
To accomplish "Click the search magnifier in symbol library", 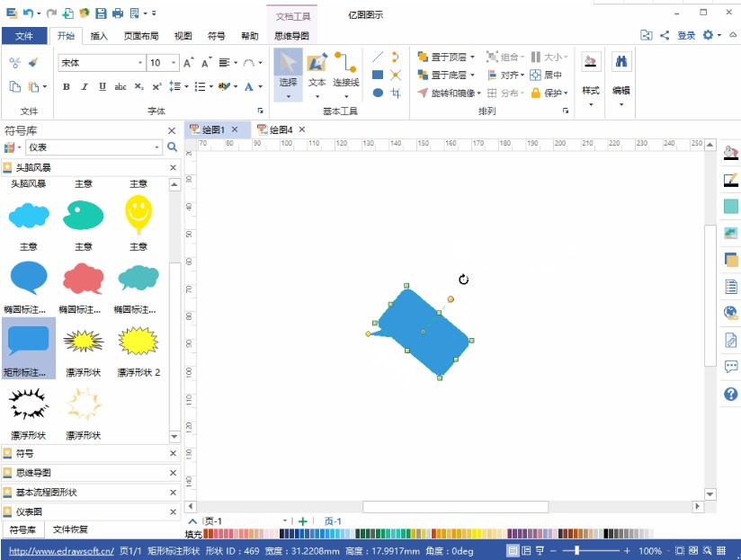I will pyautogui.click(x=172, y=147).
